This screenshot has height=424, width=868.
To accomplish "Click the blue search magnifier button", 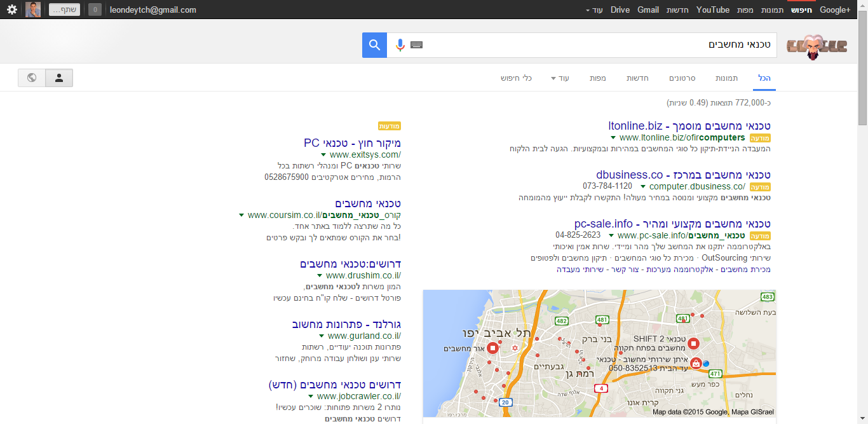I will (x=374, y=45).
